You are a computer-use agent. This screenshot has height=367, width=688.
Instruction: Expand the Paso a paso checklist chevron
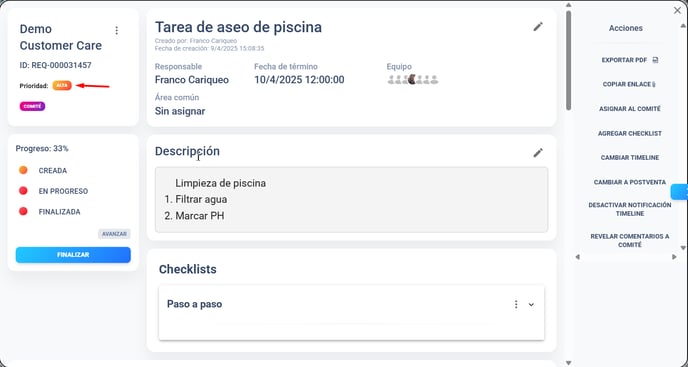point(531,305)
